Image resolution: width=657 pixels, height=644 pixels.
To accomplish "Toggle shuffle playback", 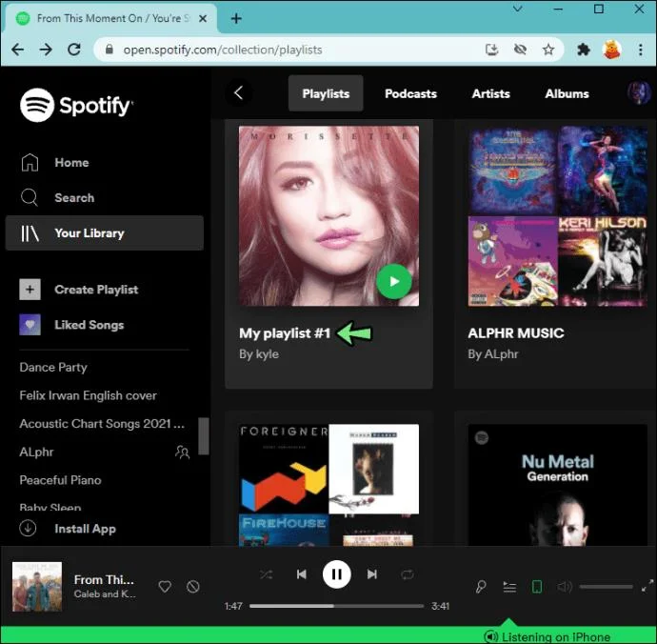I will click(266, 574).
